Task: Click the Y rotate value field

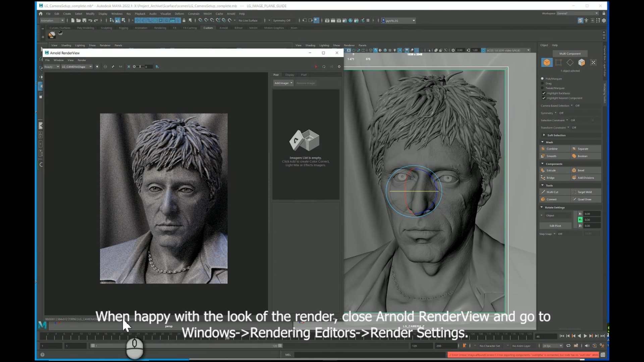Action: 591,220
